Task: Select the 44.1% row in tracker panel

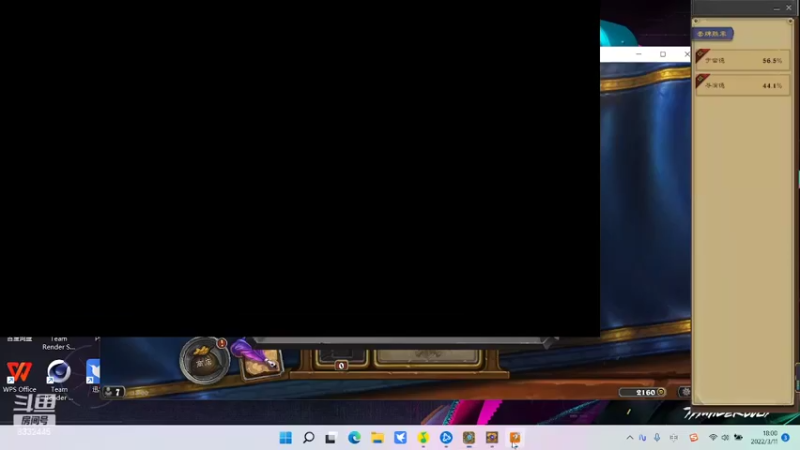Action: click(x=743, y=85)
